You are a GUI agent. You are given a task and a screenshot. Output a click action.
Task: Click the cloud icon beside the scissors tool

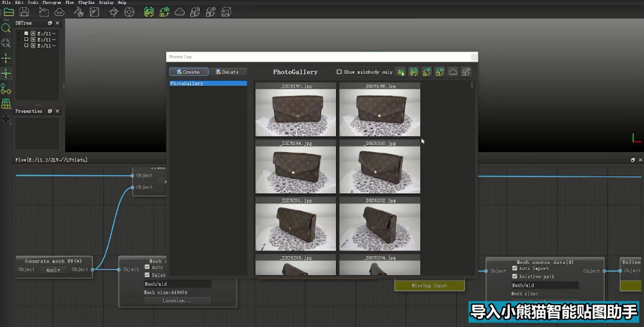(x=60, y=12)
